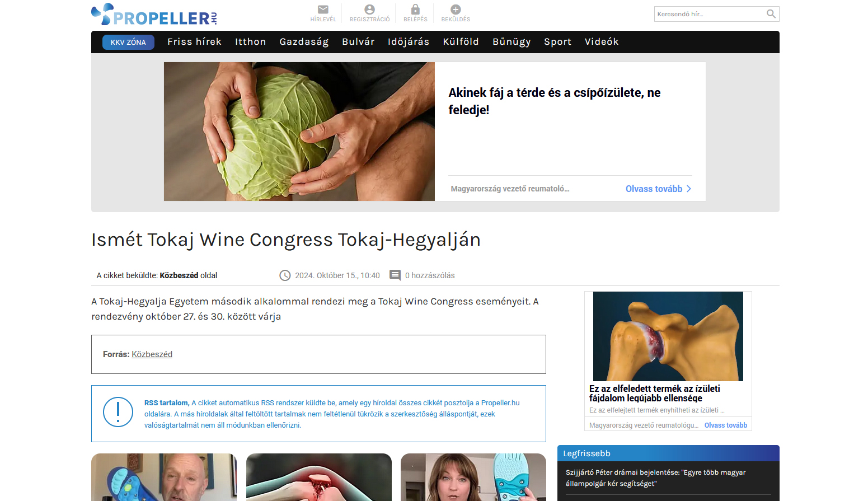The height and width of the screenshot is (501, 868).
Task: Click the clock icon by the date
Action: (285, 275)
